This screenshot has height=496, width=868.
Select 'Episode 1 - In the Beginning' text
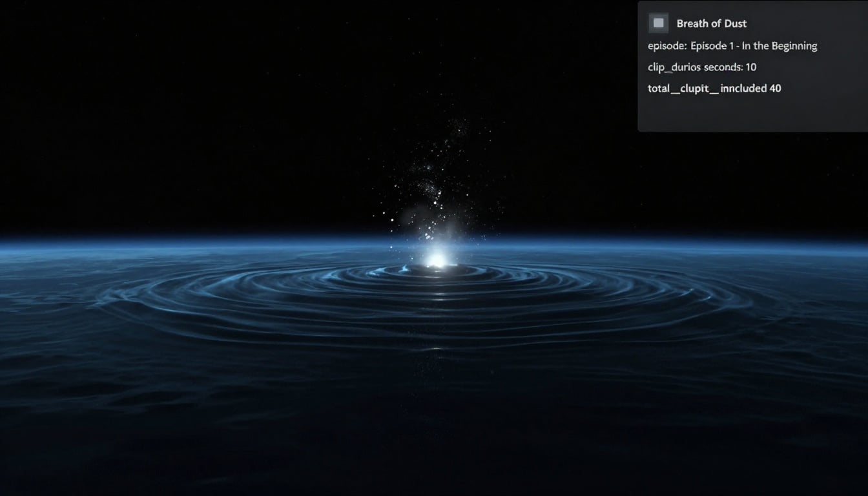[754, 46]
